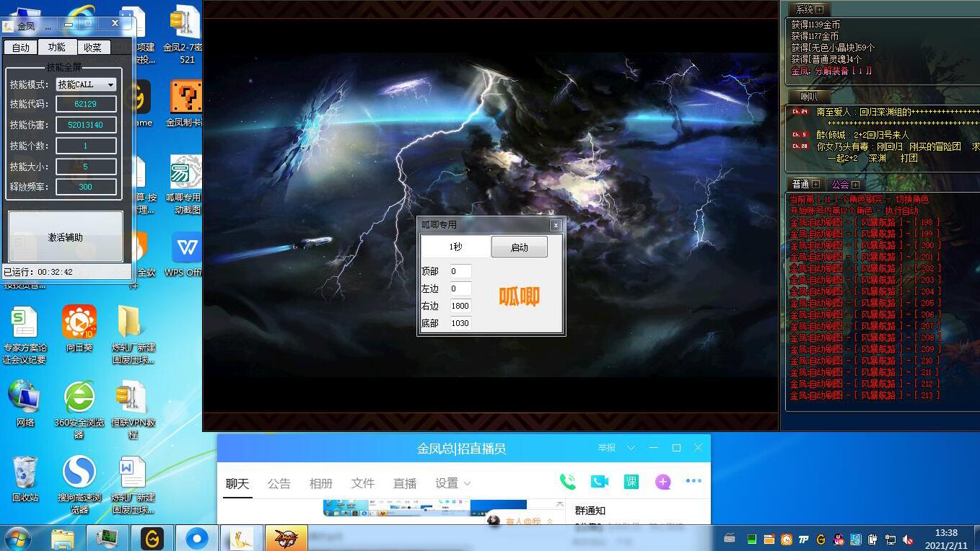Click the Windows Start button
The width and height of the screenshot is (980, 551).
tap(17, 538)
